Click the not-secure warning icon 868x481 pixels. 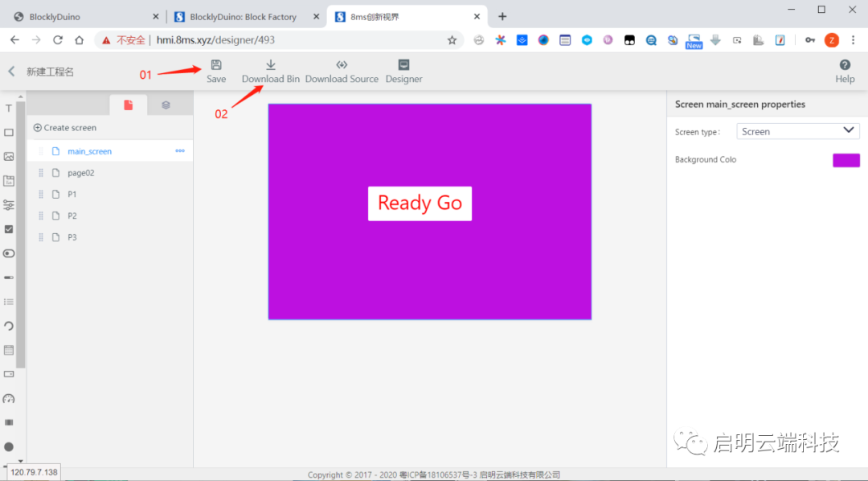(x=106, y=40)
